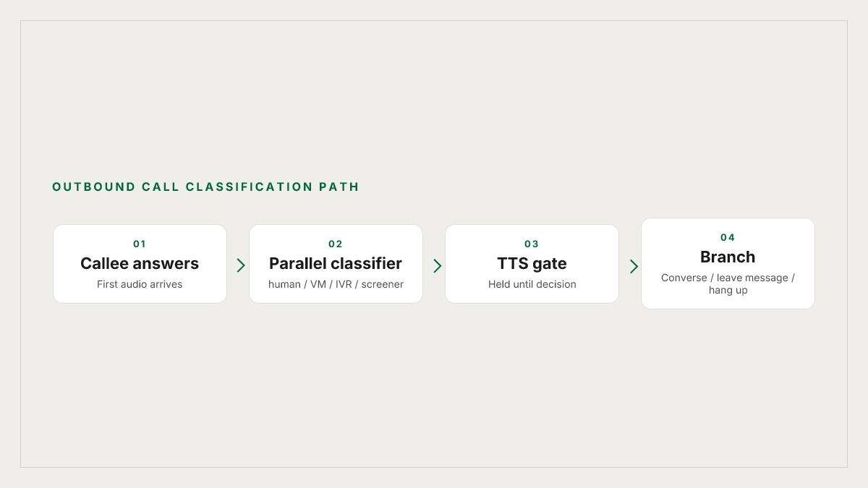Click the arrow before the Branch card
Screen dimensions: 868x488
click(x=634, y=265)
